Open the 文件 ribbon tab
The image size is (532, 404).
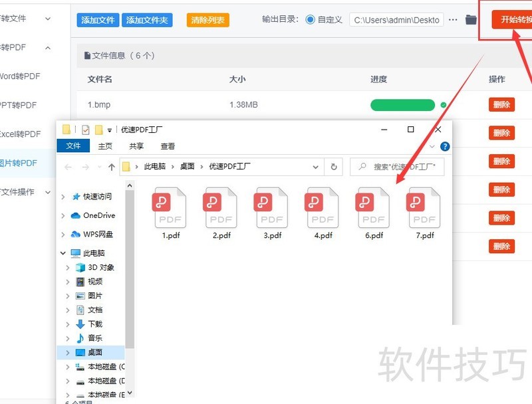click(x=73, y=146)
